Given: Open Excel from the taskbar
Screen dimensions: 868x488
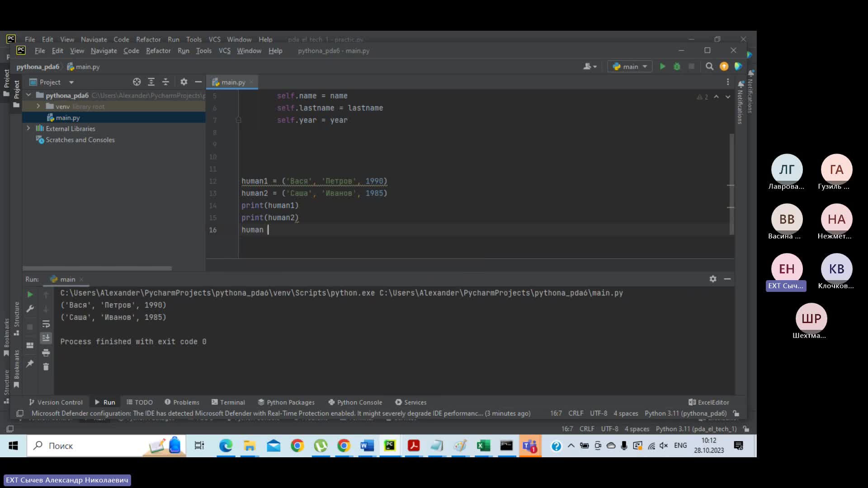Looking at the screenshot, I should (x=483, y=446).
